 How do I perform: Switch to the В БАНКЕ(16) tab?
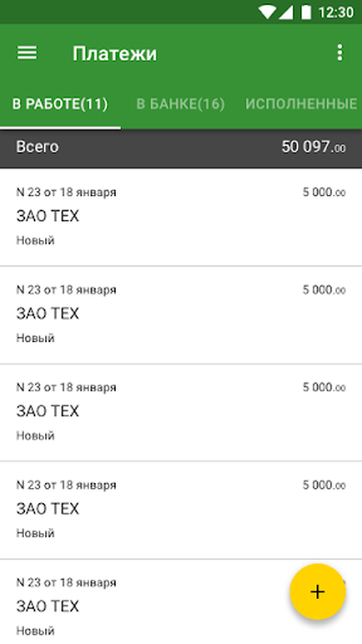[180, 105]
